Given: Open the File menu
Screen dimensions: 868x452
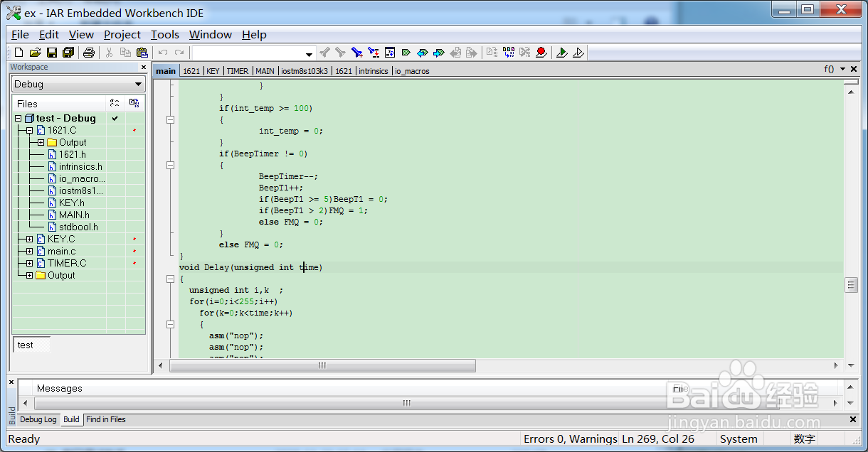Looking at the screenshot, I should pyautogui.click(x=21, y=34).
